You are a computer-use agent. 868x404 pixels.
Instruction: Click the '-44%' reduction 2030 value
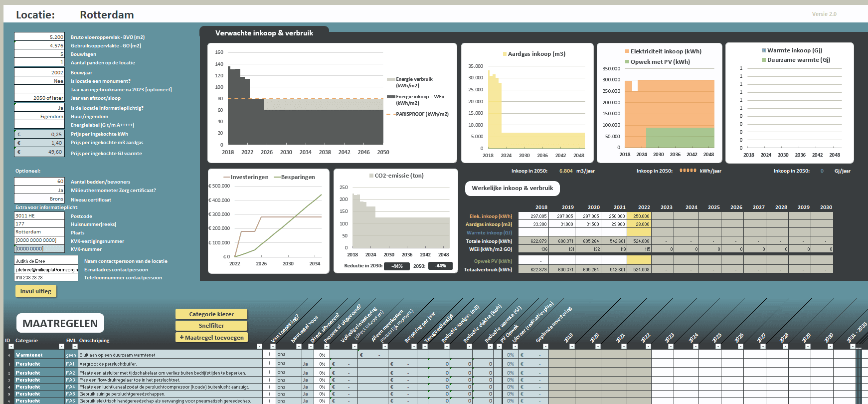click(x=397, y=266)
